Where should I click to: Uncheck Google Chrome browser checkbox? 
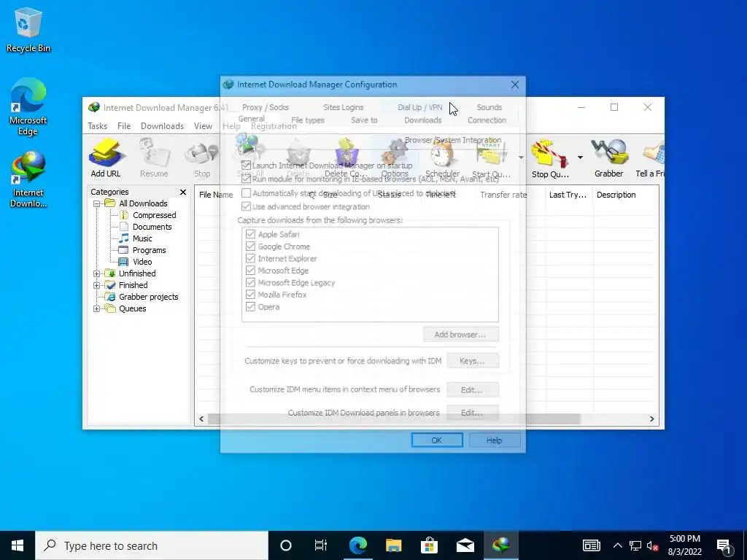point(251,246)
